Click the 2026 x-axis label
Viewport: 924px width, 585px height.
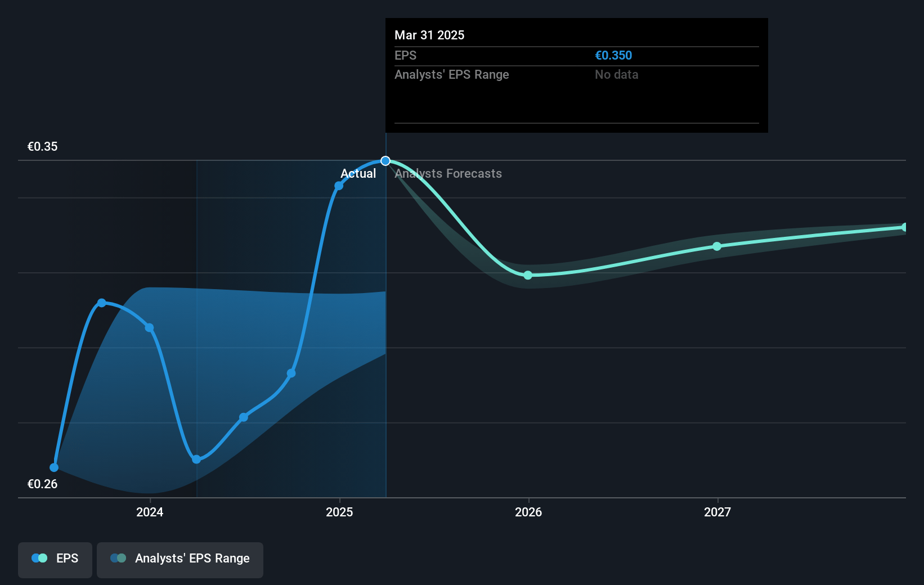(x=528, y=512)
